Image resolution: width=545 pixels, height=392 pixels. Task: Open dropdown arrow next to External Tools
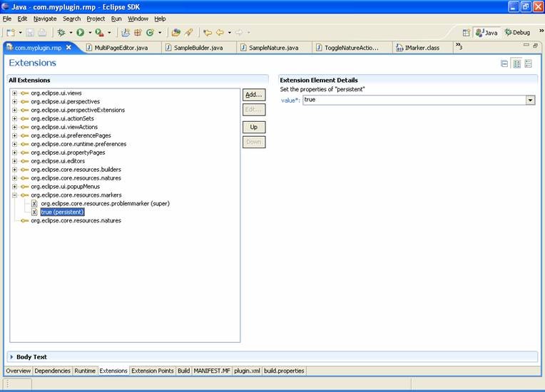click(x=109, y=33)
